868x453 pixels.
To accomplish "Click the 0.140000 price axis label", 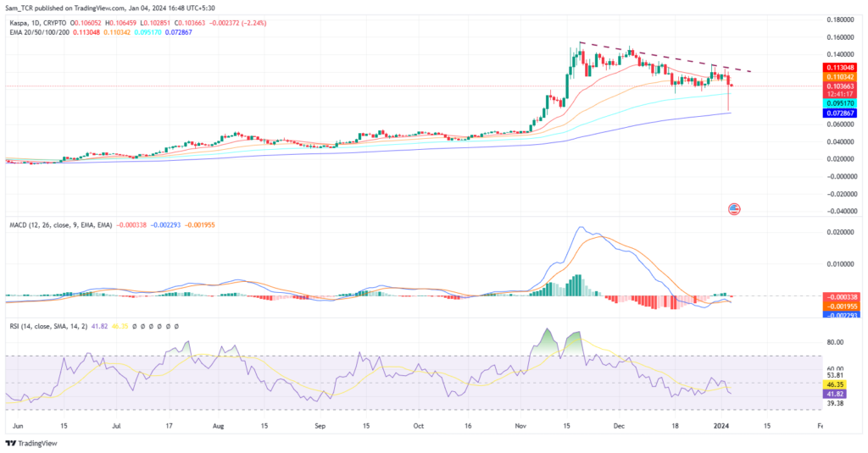I will coord(840,55).
